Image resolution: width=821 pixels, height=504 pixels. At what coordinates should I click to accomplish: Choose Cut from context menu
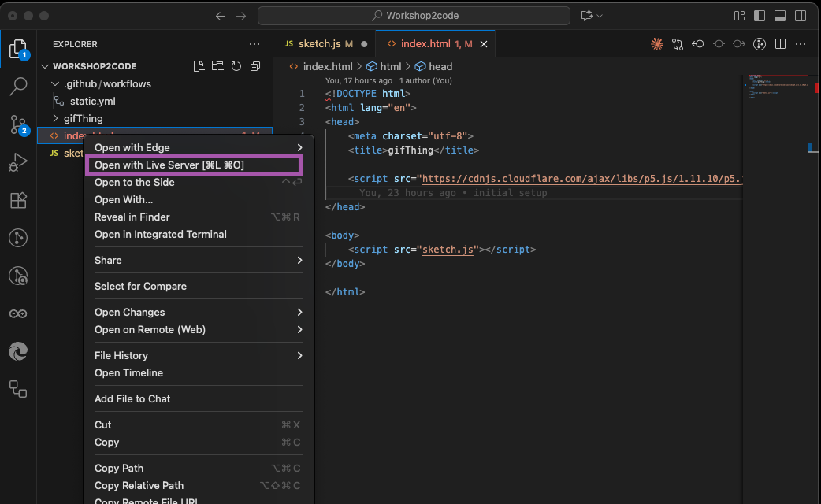click(199, 424)
